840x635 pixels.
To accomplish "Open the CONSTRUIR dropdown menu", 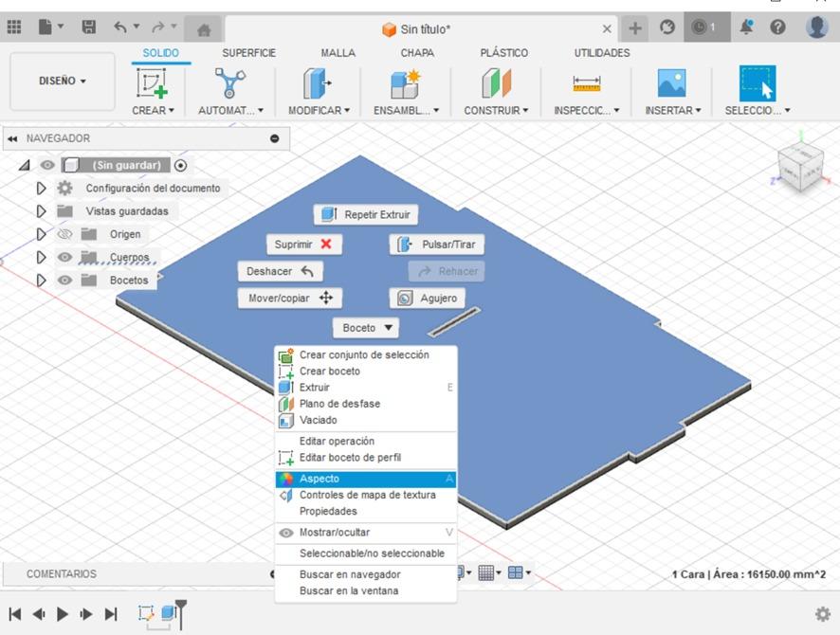I will click(x=496, y=110).
